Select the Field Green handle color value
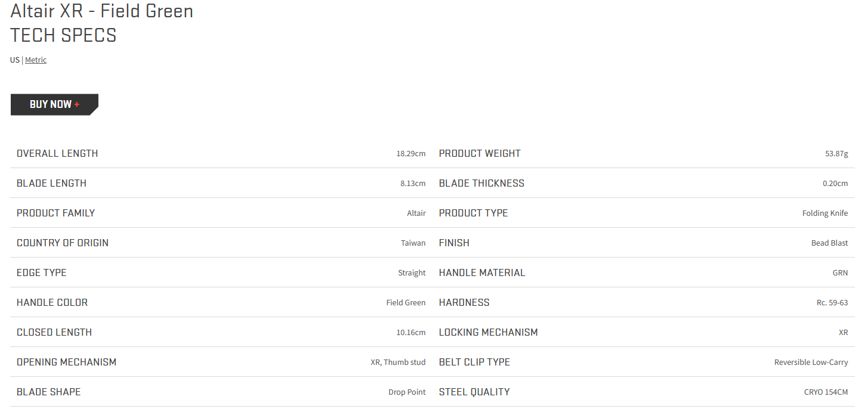 [x=406, y=302]
